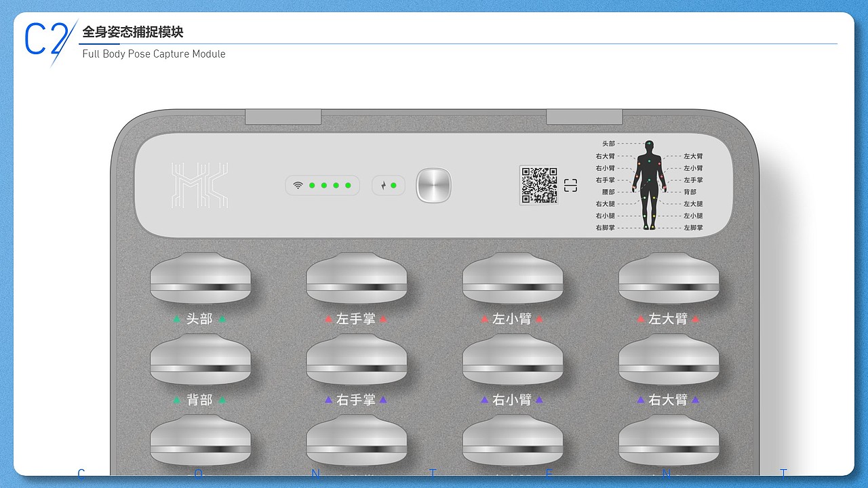Click the 左大臂 label under the puck
Screen dimensions: 868x488
668,319
